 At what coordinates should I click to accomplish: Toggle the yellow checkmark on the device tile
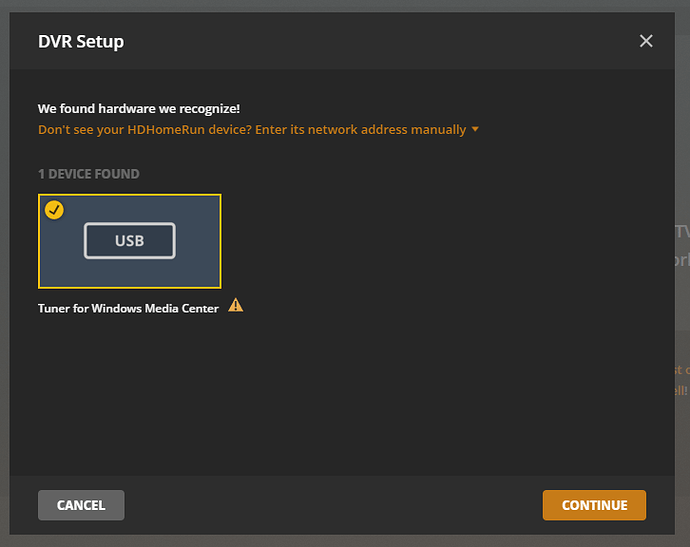pos(54,210)
